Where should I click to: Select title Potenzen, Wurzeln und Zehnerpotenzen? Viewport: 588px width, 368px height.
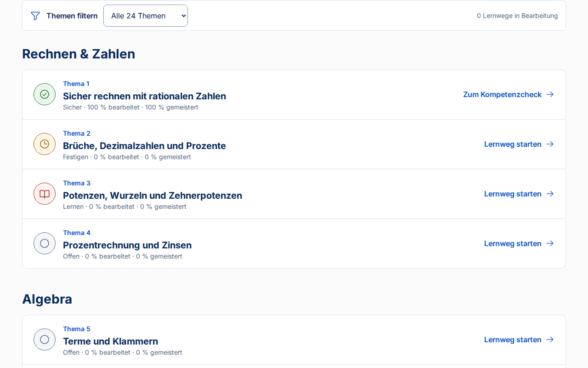coord(153,195)
